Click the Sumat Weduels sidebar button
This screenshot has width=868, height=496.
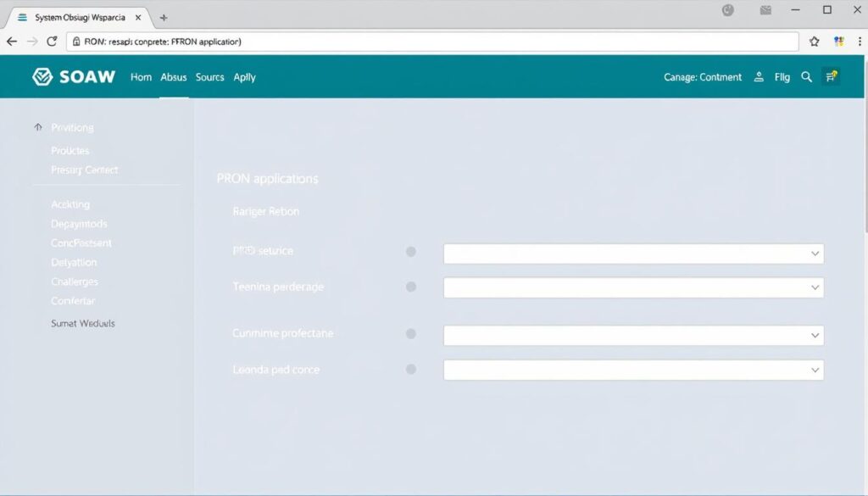[x=82, y=323]
